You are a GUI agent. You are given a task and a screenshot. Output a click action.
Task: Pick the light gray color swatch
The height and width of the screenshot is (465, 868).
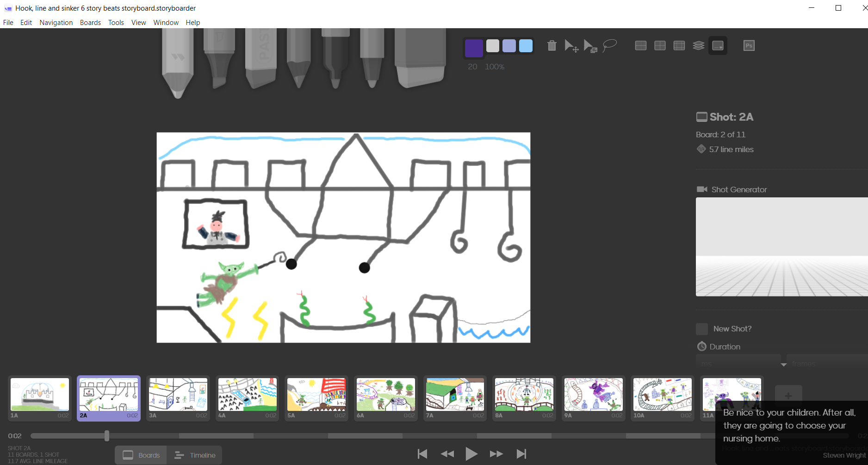coord(493,46)
